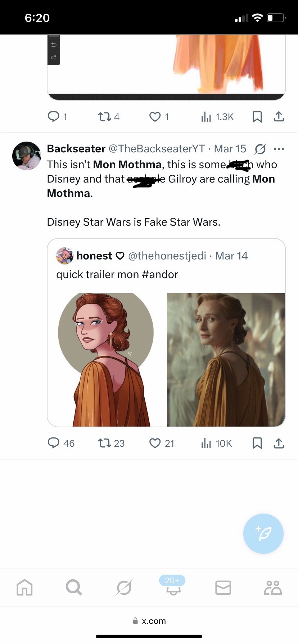This screenshot has height=644, width=298.
Task: View the cartoon Mon Mothma illustration
Action: click(x=107, y=360)
